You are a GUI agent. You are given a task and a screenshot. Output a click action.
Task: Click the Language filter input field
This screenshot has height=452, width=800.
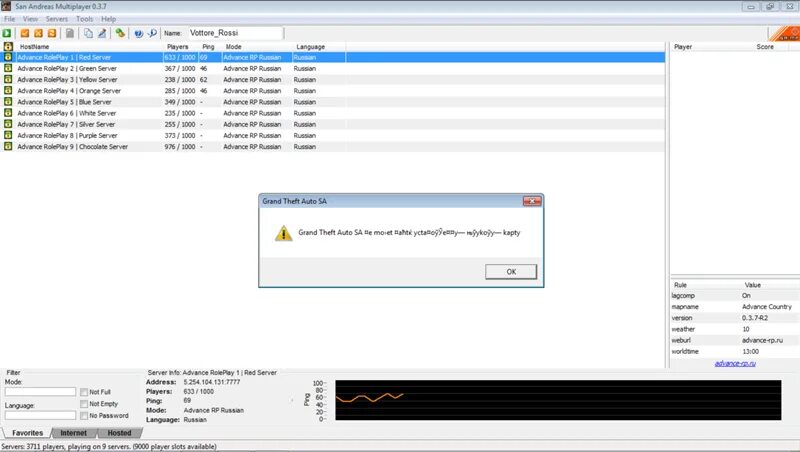point(40,415)
